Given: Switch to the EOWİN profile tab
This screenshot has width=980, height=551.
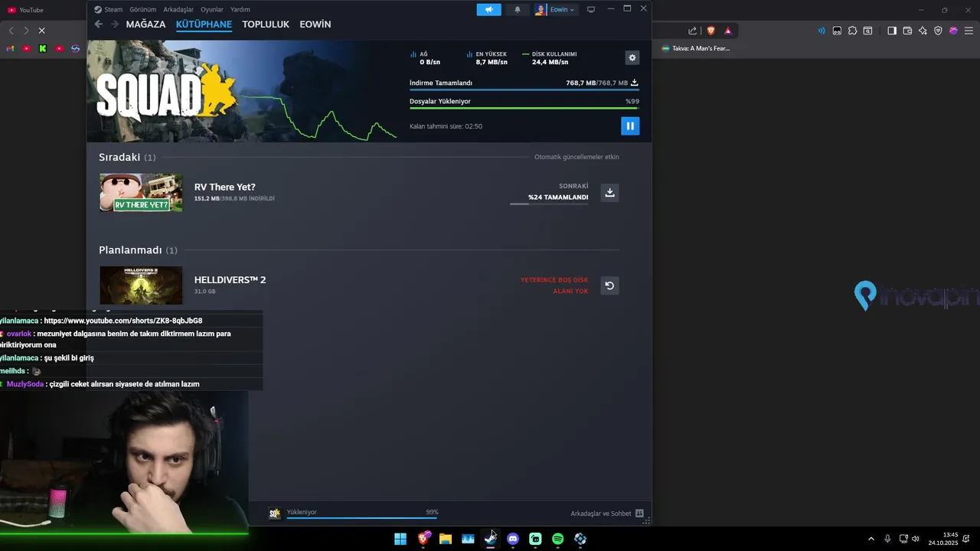Looking at the screenshot, I should [x=315, y=24].
